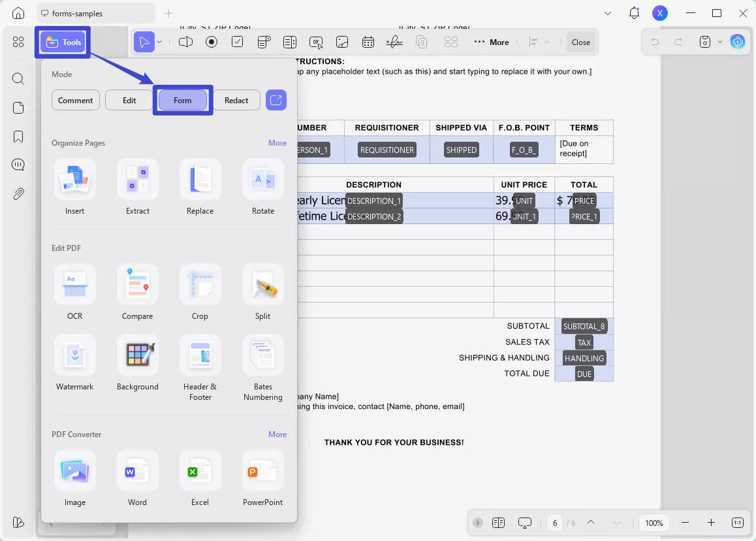The width and height of the screenshot is (756, 541).
Task: Open the Rotate pages tool
Action: 262,188
